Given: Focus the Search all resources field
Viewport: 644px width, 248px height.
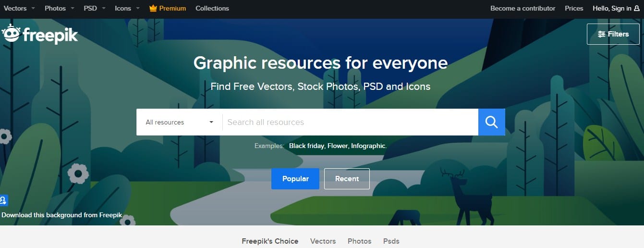Looking at the screenshot, I should pyautogui.click(x=350, y=122).
